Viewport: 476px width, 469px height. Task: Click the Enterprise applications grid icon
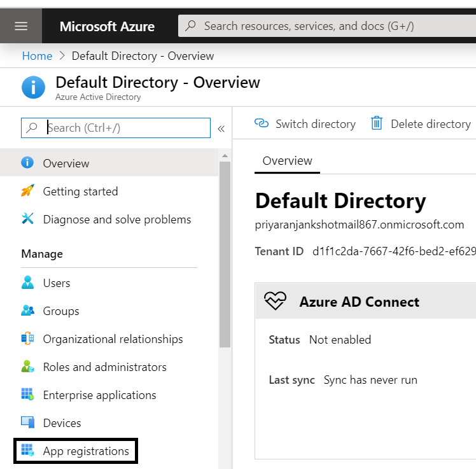(x=27, y=394)
